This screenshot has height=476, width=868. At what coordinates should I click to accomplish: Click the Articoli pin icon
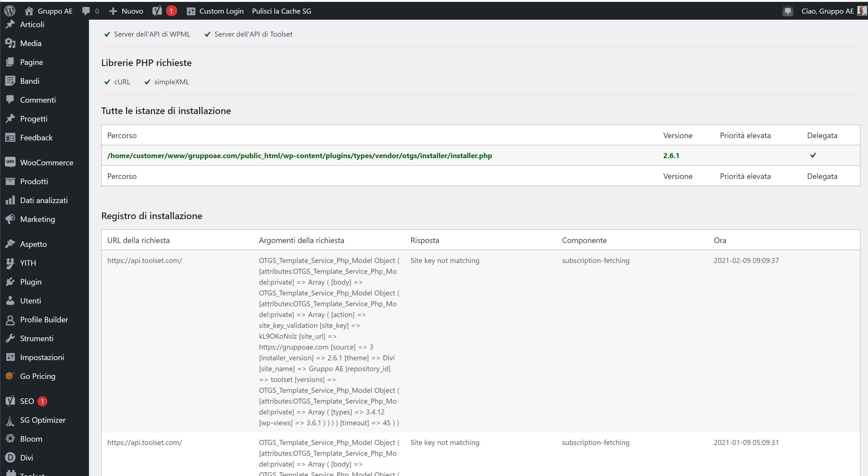point(10,24)
